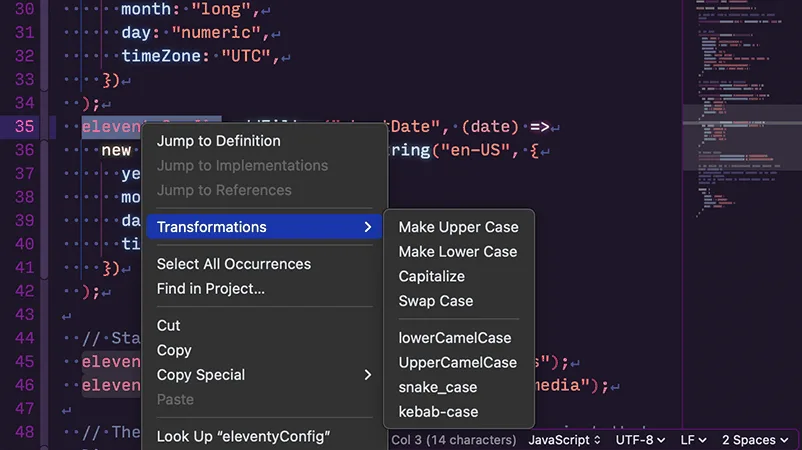This screenshot has width=802, height=450.
Task: Convert selection to lowerCamelCase
Action: [x=459, y=338]
